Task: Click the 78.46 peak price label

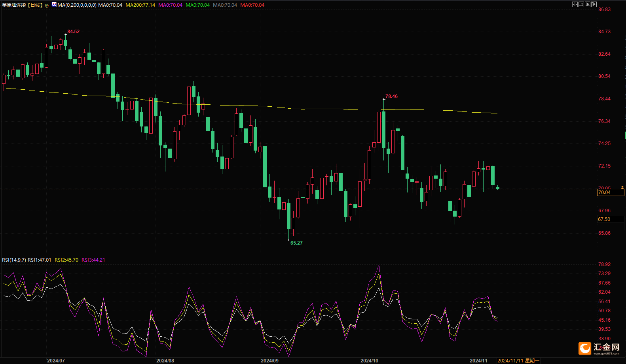Action: point(391,96)
